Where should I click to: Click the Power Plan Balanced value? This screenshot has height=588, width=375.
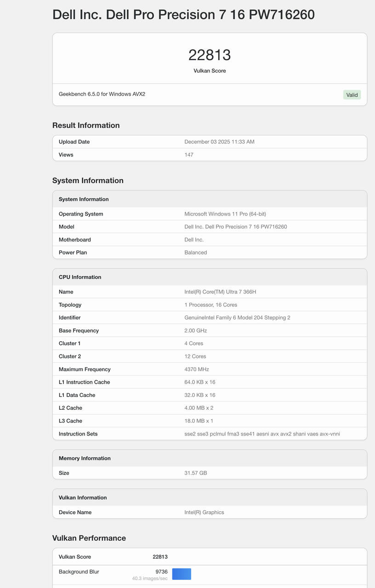click(196, 253)
